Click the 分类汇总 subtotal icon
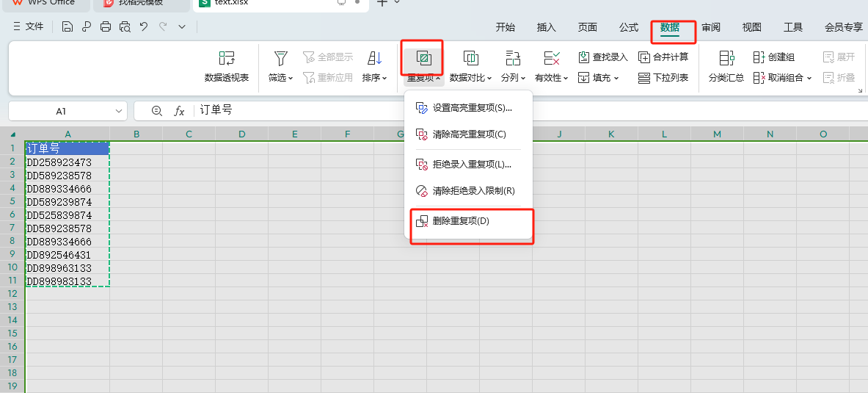The width and height of the screenshot is (868, 393). (x=726, y=57)
